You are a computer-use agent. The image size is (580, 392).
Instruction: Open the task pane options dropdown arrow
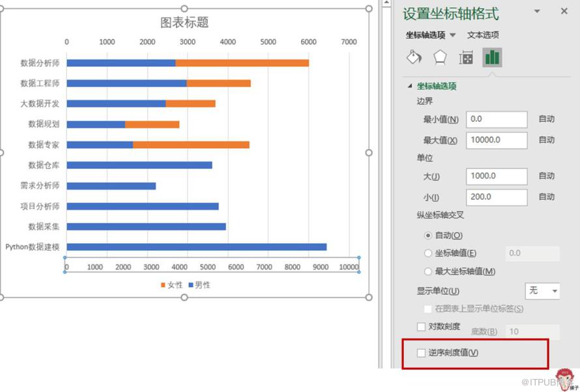pyautogui.click(x=537, y=11)
